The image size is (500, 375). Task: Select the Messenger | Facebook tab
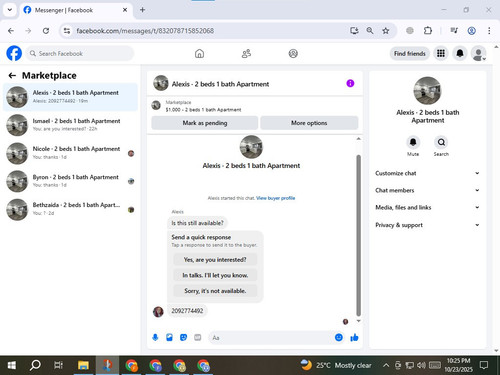click(76, 10)
